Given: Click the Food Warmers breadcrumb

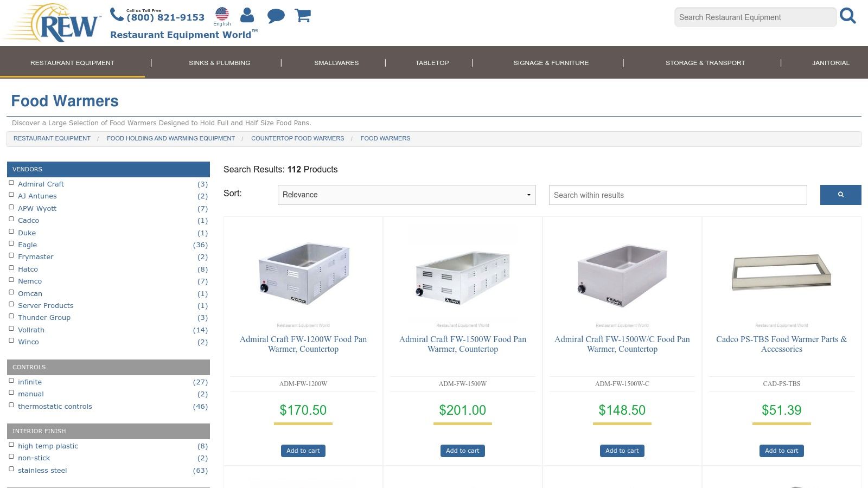Looking at the screenshot, I should pos(385,139).
